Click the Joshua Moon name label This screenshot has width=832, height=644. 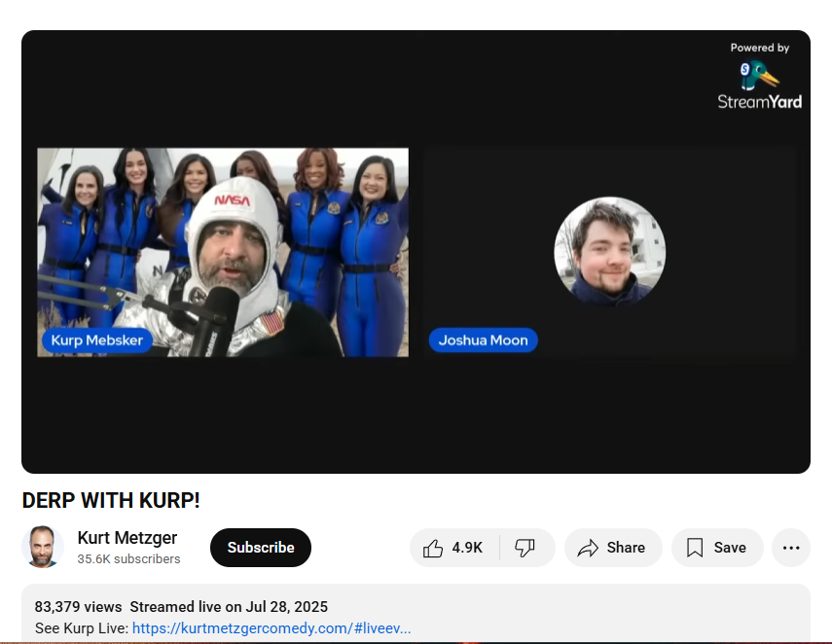point(483,340)
